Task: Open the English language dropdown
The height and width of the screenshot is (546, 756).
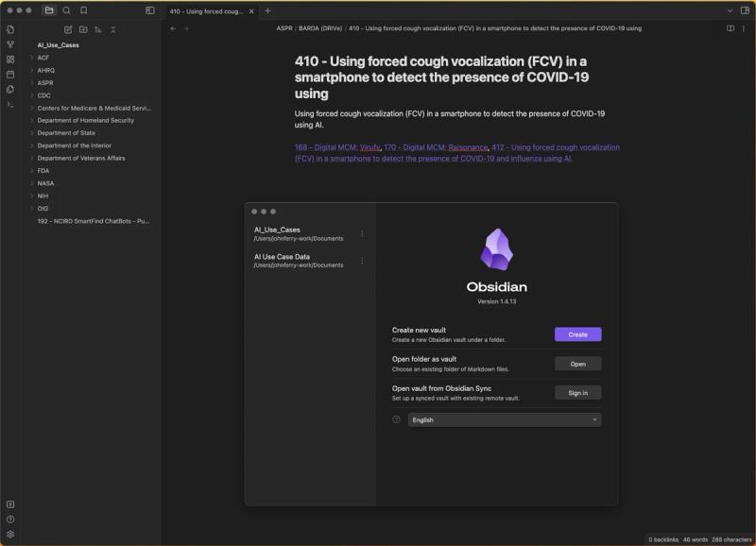Action: click(x=505, y=419)
